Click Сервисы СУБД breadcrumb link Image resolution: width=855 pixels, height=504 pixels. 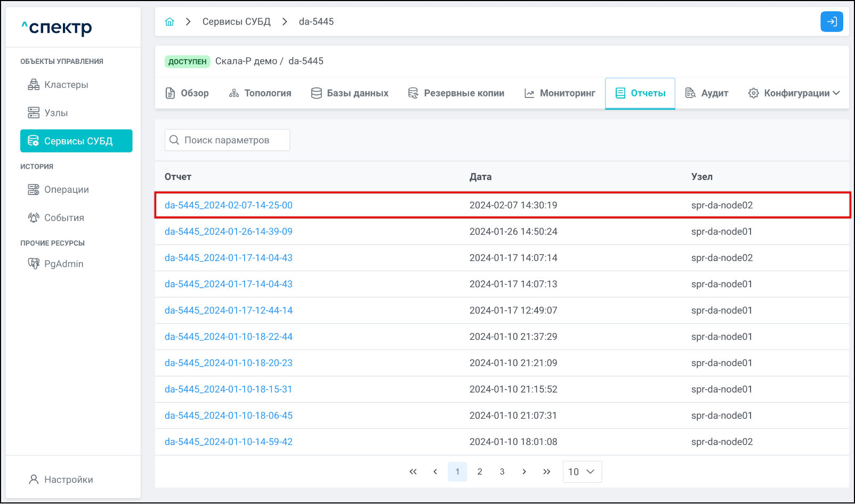pos(236,22)
